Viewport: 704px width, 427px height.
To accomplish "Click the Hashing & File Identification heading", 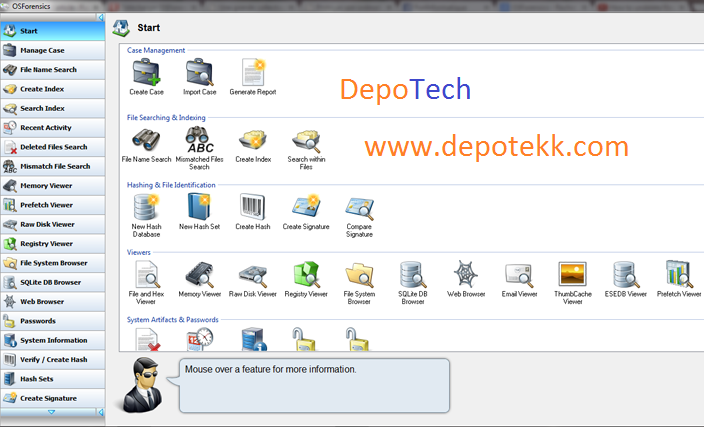I will pyautogui.click(x=171, y=185).
